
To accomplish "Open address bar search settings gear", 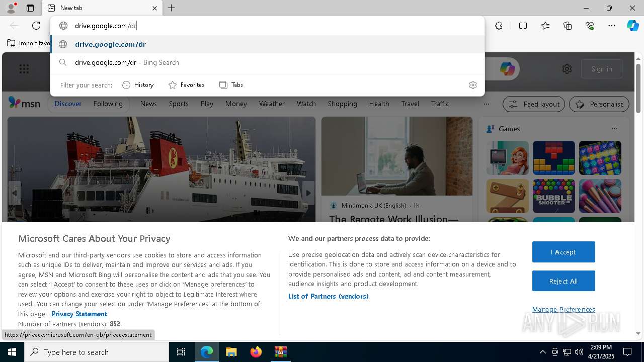I will pyautogui.click(x=472, y=85).
